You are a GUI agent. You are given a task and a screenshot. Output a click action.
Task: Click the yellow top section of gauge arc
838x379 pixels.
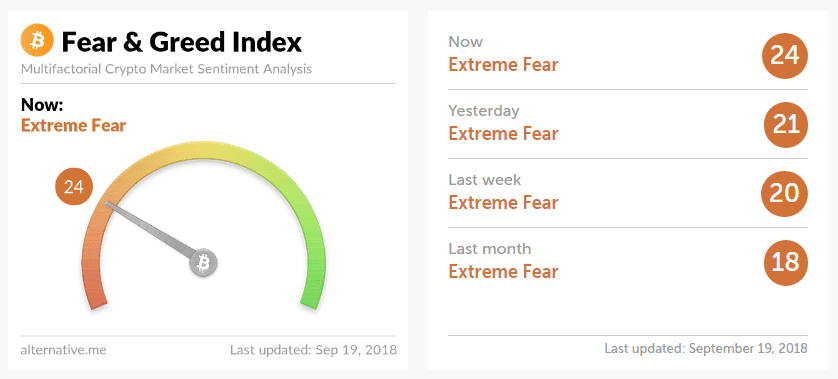(203, 150)
